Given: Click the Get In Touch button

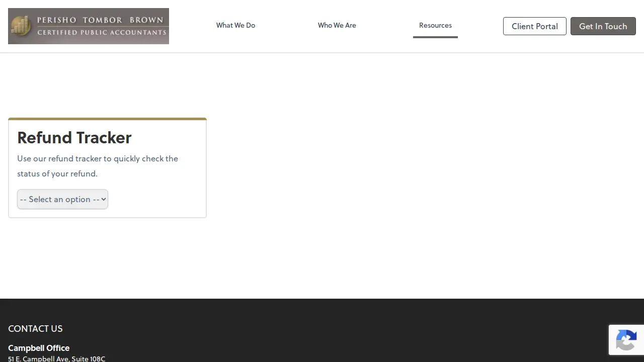Looking at the screenshot, I should tap(603, 26).
